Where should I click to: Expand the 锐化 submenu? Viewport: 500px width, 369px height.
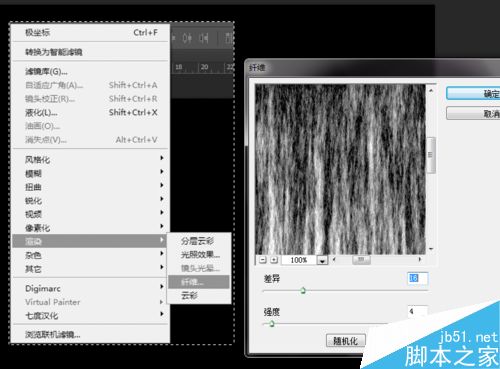click(91, 200)
